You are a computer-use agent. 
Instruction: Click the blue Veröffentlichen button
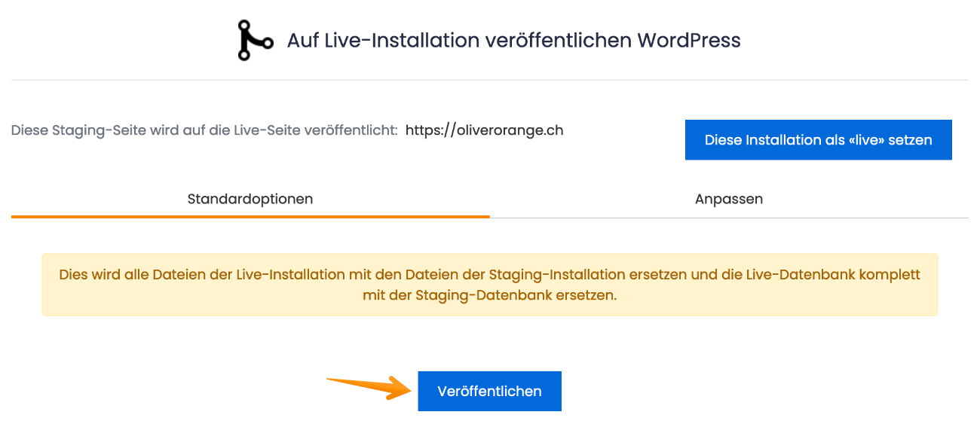pyautogui.click(x=489, y=391)
